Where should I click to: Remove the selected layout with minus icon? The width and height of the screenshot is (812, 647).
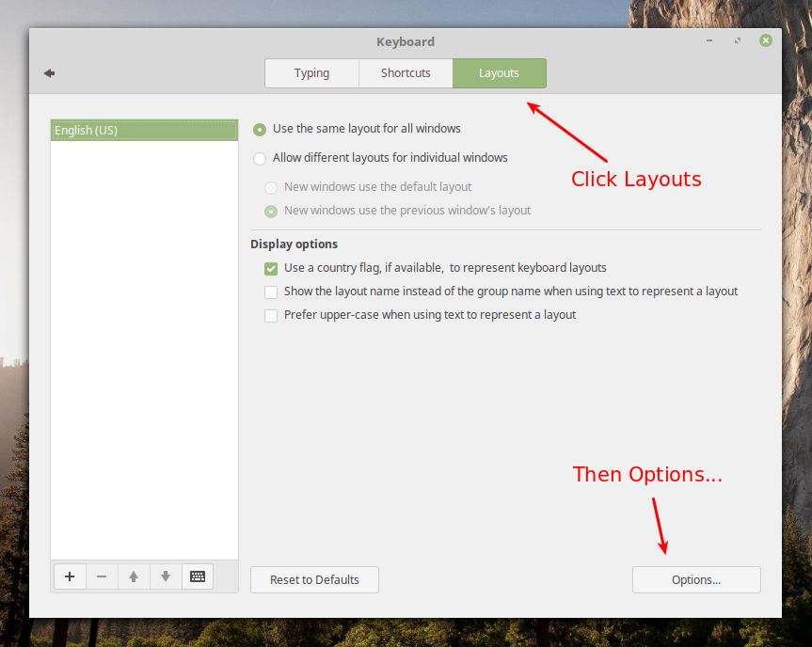pyautogui.click(x=102, y=576)
